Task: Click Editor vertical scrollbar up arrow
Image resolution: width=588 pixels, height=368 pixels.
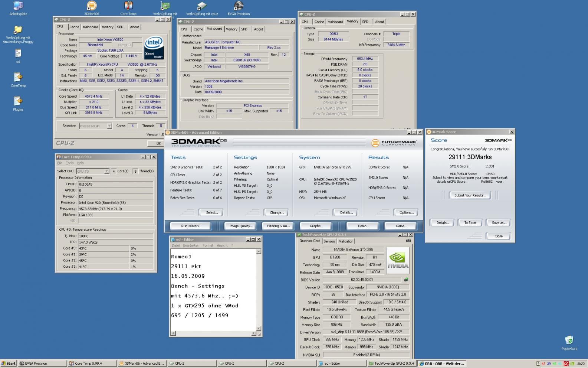Action: pyautogui.click(x=259, y=251)
